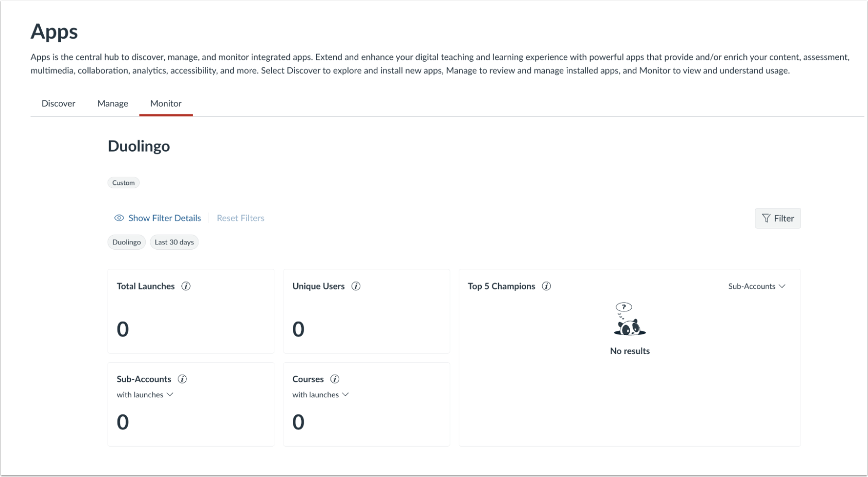
Task: Click Reset Filters
Action: click(x=240, y=218)
